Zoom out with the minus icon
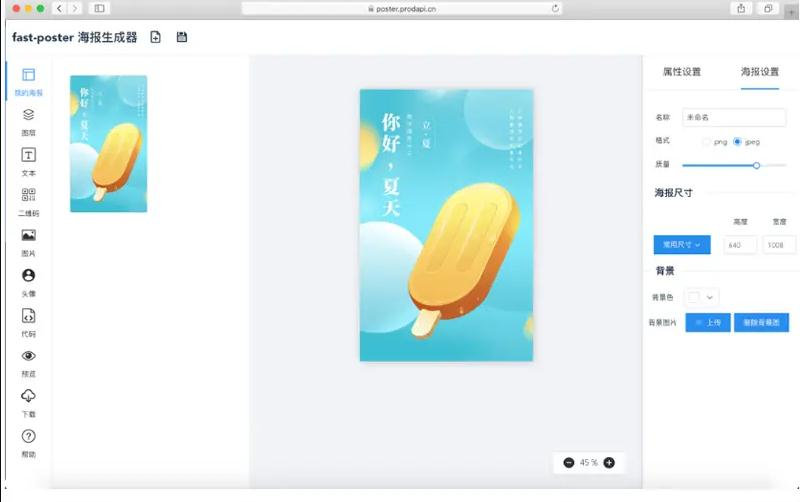This screenshot has width=800, height=502. pyautogui.click(x=569, y=463)
